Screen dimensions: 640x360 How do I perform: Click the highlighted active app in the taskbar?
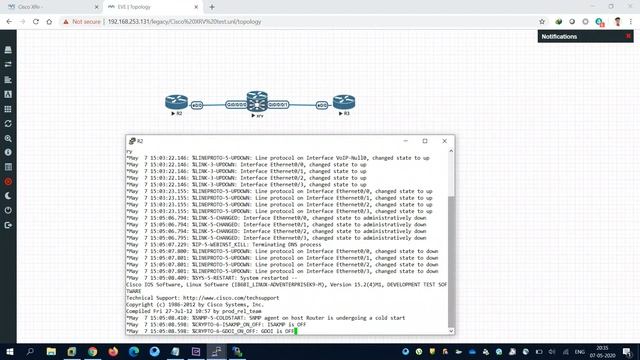click(217, 351)
